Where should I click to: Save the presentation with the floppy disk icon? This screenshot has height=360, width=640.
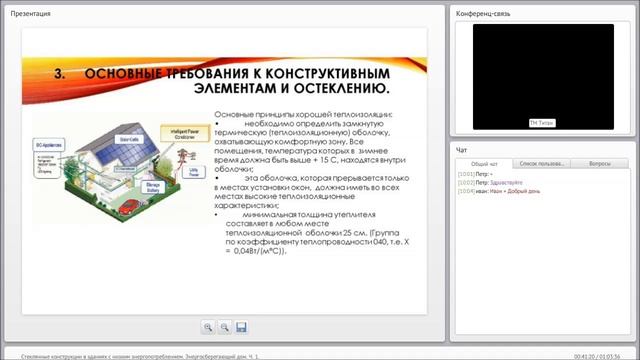tap(241, 327)
